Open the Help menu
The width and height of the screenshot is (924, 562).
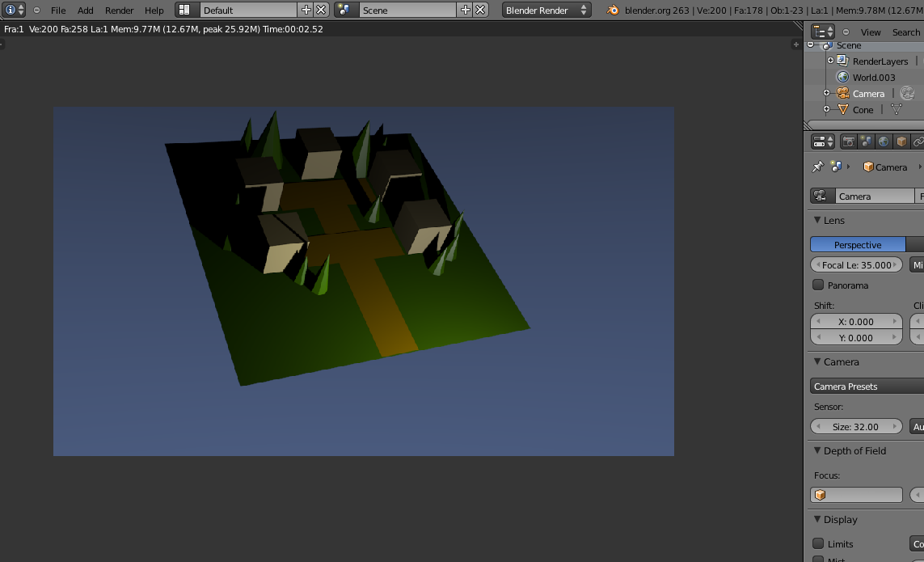154,10
